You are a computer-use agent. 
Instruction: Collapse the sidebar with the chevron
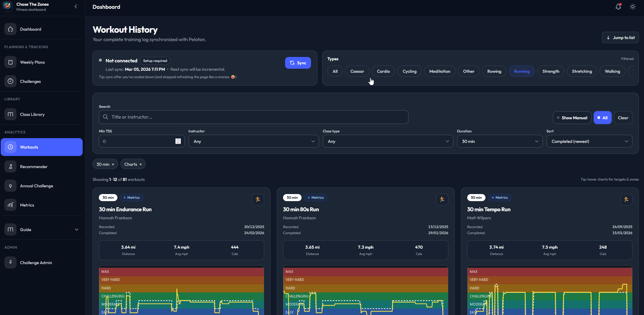tap(76, 6)
